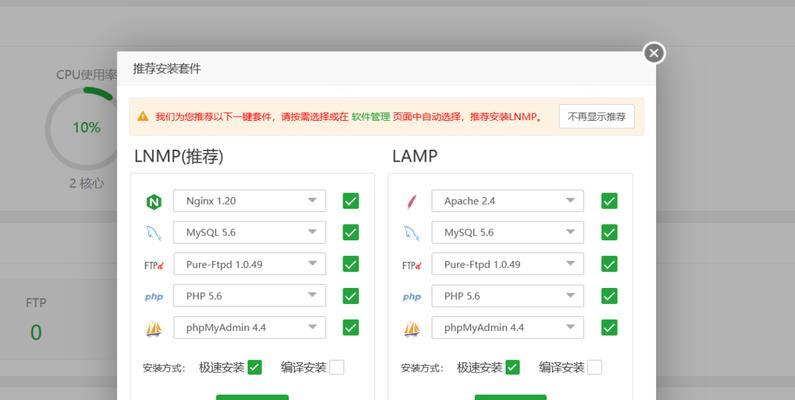The image size is (795, 400).
Task: Uncheck PHP 5.6 in LNMP
Action: pyautogui.click(x=350, y=296)
